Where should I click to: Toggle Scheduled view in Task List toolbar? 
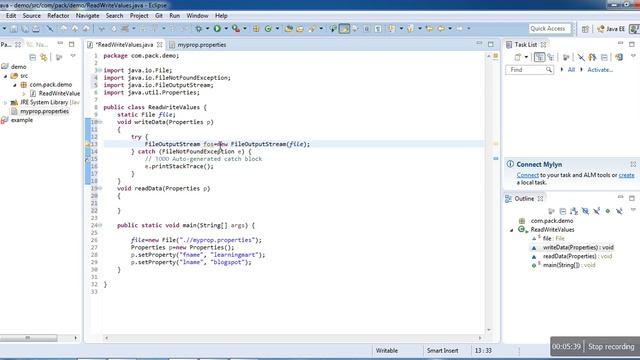pyautogui.click(x=551, y=58)
